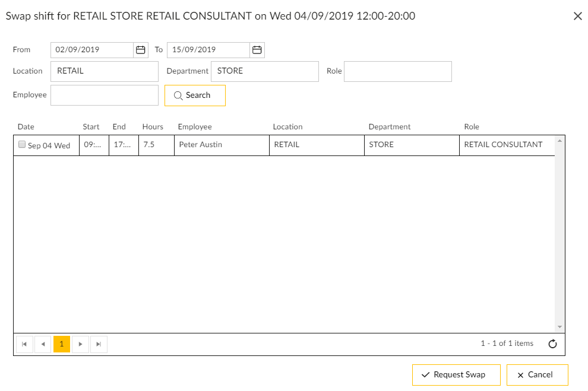Click the grid scrollbar up arrow

click(560, 141)
